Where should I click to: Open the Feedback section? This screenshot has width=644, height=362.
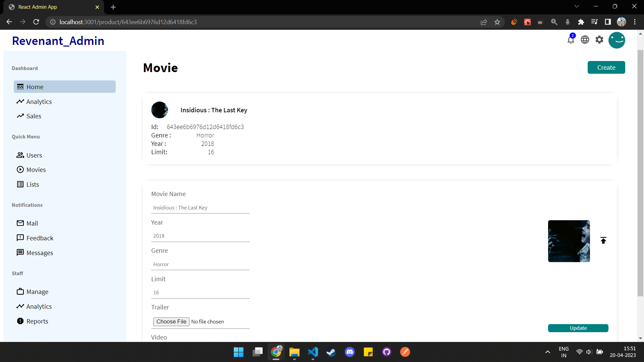coord(40,238)
